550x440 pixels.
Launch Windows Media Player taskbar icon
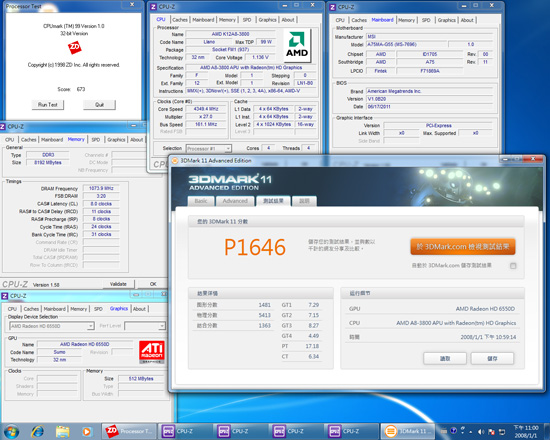pos(87,431)
